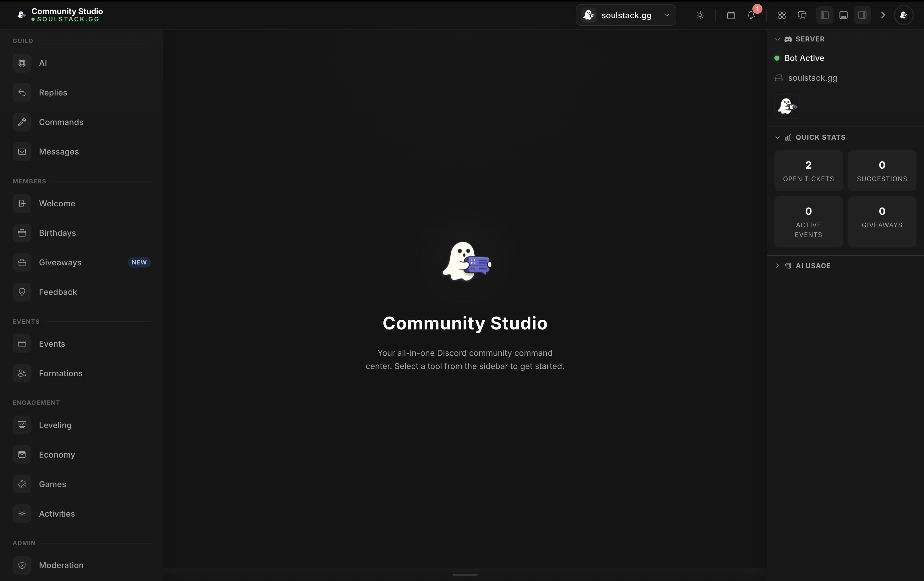The image size is (924, 581).
Task: Open the calendar icon in top bar
Action: (x=731, y=15)
